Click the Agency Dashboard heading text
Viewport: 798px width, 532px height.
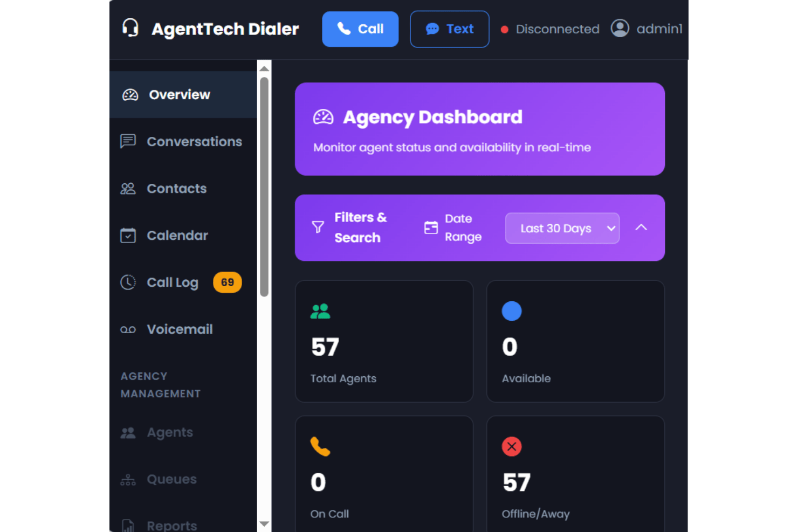433,117
